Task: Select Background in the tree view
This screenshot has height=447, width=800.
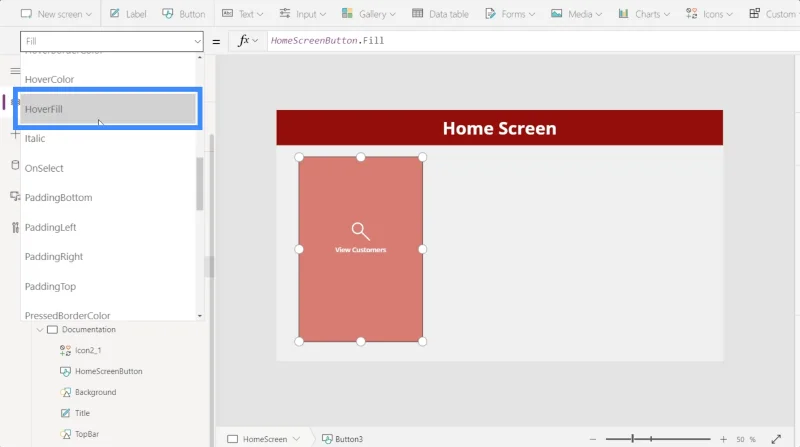Action: click(x=95, y=392)
